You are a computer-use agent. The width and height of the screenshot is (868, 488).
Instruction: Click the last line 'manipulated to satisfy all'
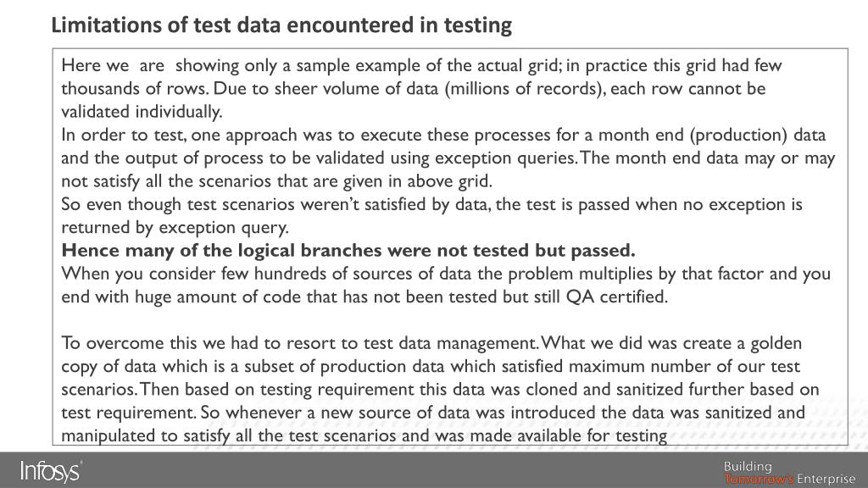coord(364,435)
